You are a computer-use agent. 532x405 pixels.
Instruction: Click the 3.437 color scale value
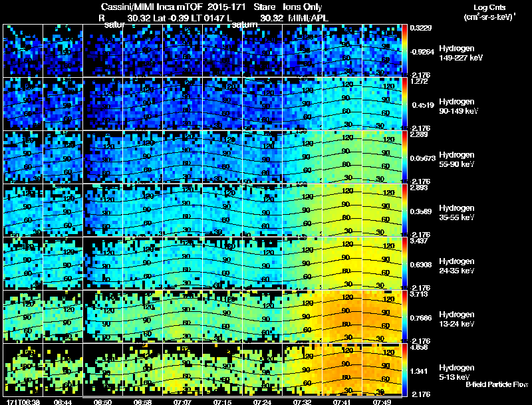[419, 241]
